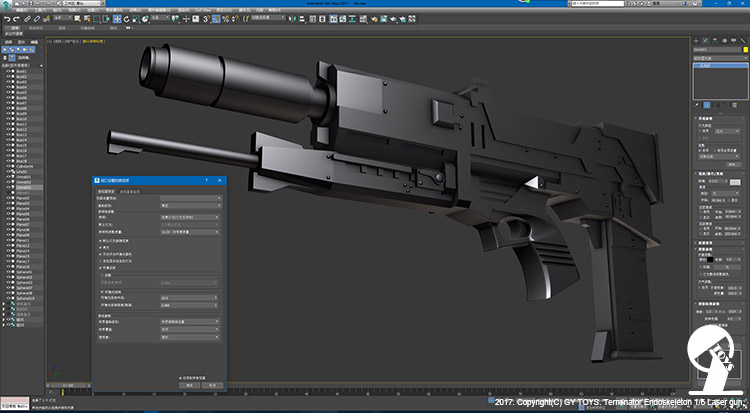
Task: Click the Mirror tool icon
Action: pos(291,19)
